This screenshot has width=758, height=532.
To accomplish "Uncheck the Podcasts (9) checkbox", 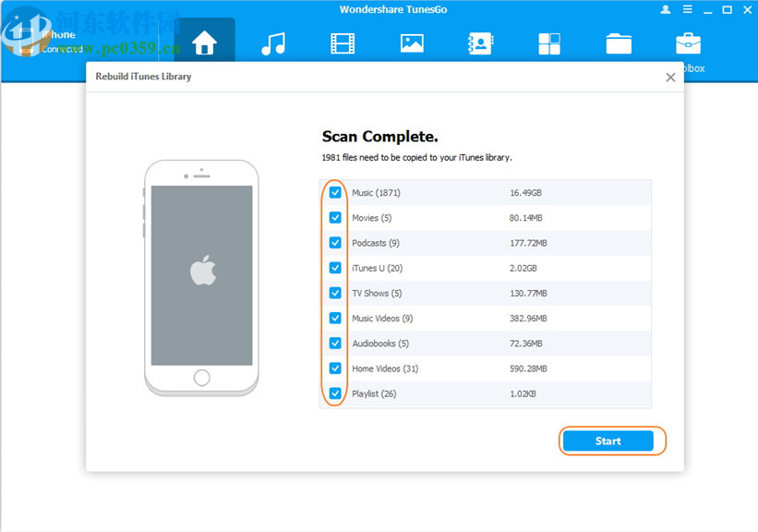I will tap(335, 243).
